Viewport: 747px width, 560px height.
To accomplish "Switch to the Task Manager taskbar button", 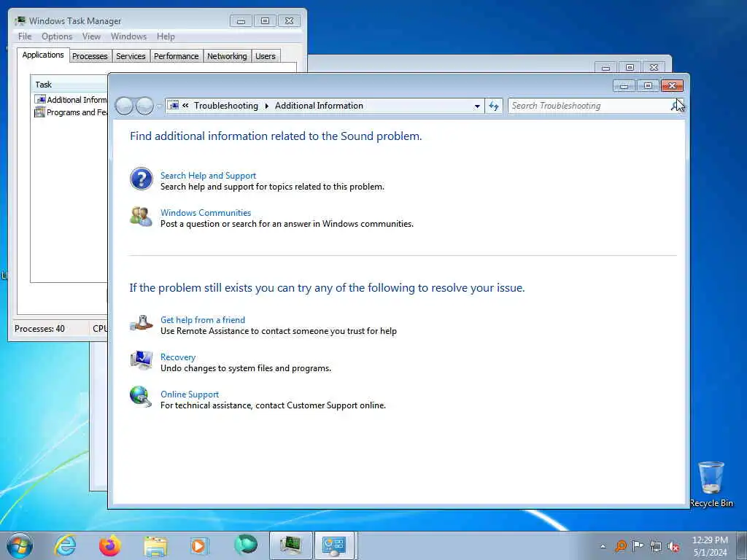I will tap(290, 545).
